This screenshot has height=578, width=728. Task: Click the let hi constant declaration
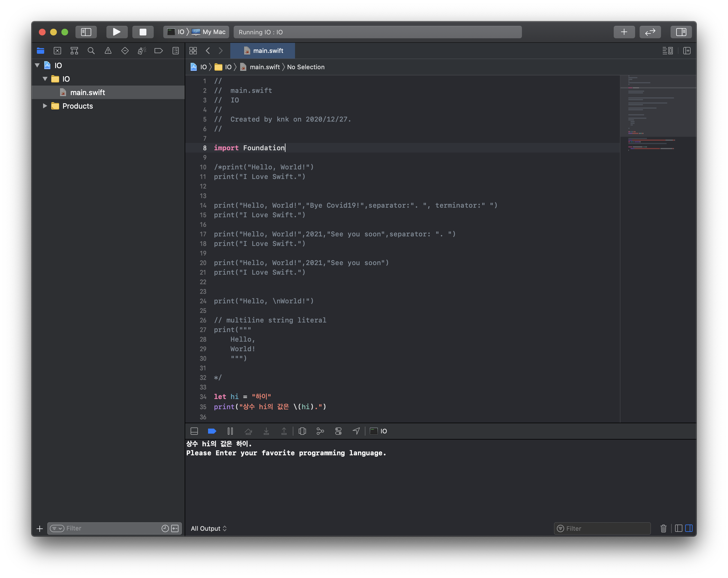click(x=242, y=397)
